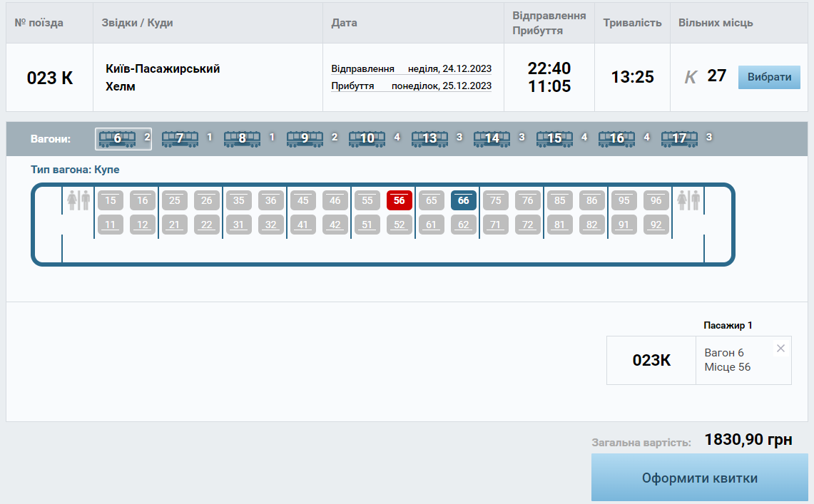This screenshot has height=504, width=814.
Task: Open wagon 17 carriage icon
Action: click(x=679, y=138)
